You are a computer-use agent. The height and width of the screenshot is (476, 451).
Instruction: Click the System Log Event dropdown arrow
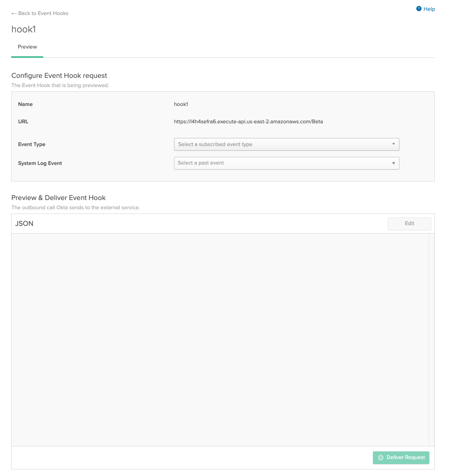pos(393,163)
